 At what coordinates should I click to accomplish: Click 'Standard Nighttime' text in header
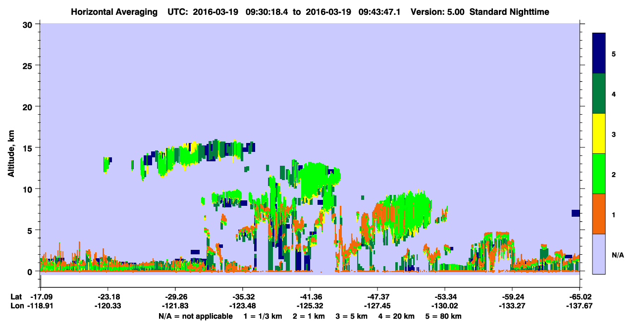pyautogui.click(x=509, y=11)
